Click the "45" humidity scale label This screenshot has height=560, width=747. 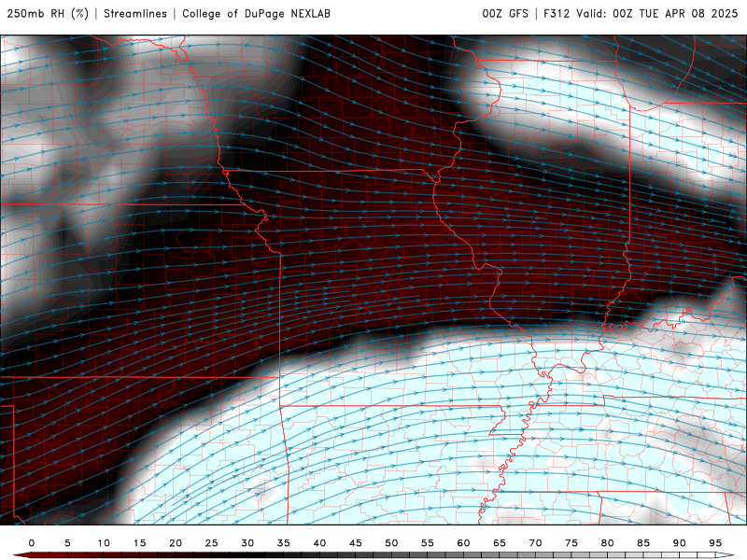click(x=356, y=543)
